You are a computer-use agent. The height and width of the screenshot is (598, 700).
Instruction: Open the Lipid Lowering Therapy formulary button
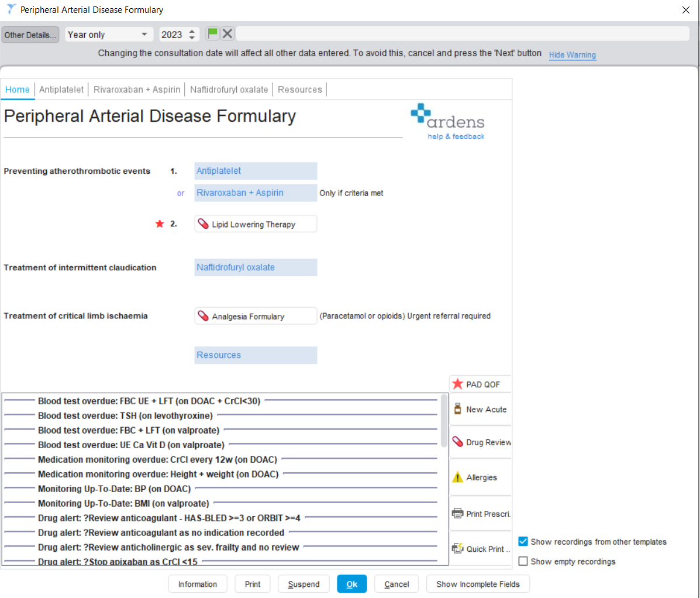(255, 224)
